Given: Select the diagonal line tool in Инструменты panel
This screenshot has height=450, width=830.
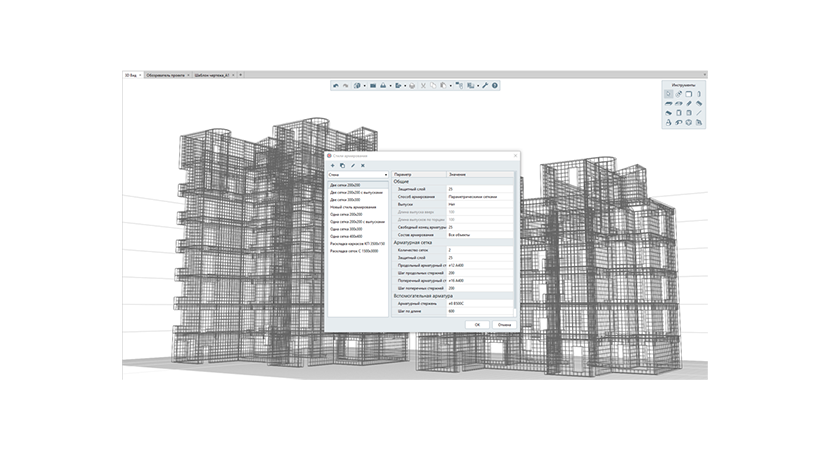Looking at the screenshot, I should click(699, 113).
